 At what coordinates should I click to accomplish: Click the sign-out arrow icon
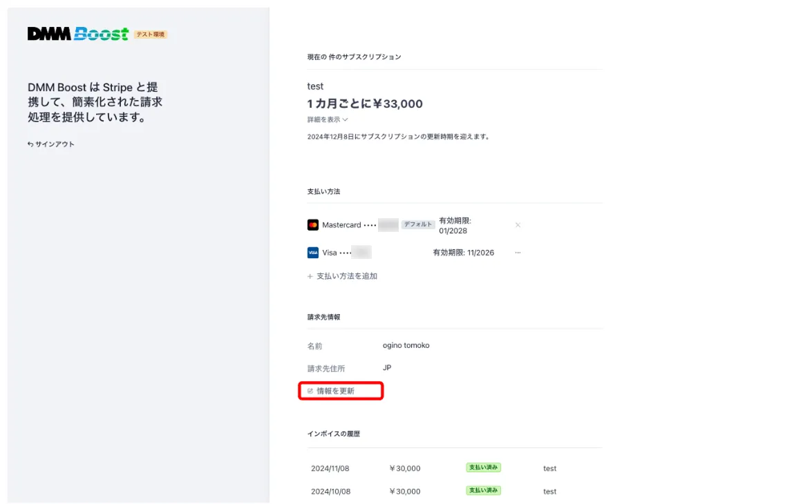pyautogui.click(x=30, y=144)
